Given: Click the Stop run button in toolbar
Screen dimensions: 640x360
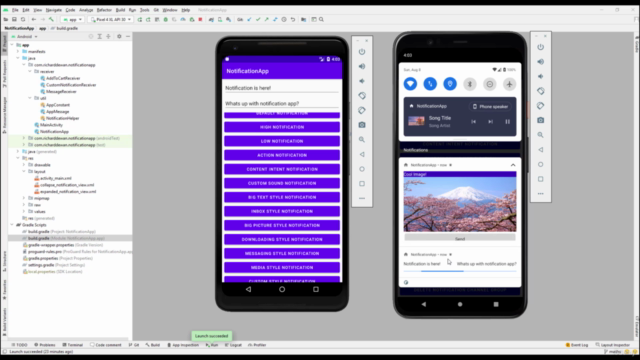Looking at the screenshot, I should click(200, 19).
